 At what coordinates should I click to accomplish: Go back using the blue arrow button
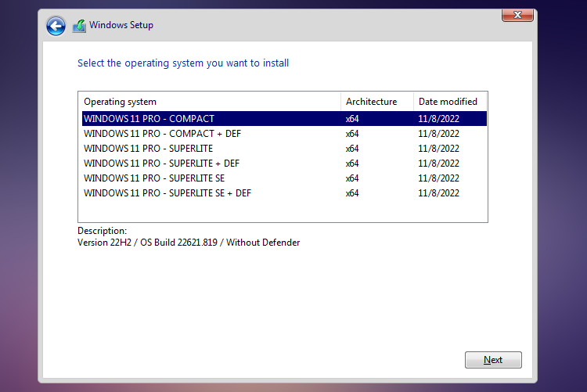[x=56, y=26]
